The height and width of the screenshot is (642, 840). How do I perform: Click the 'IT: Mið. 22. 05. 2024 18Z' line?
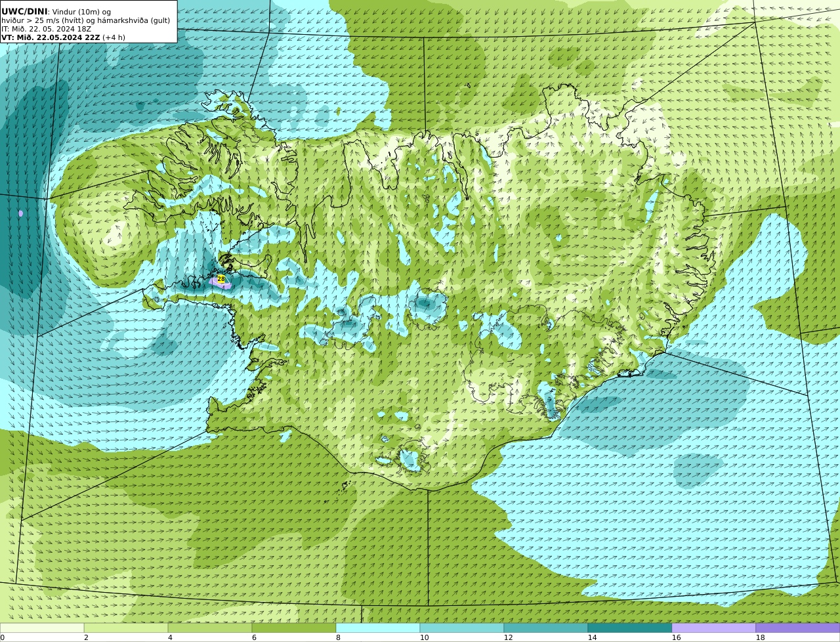pyautogui.click(x=46, y=29)
